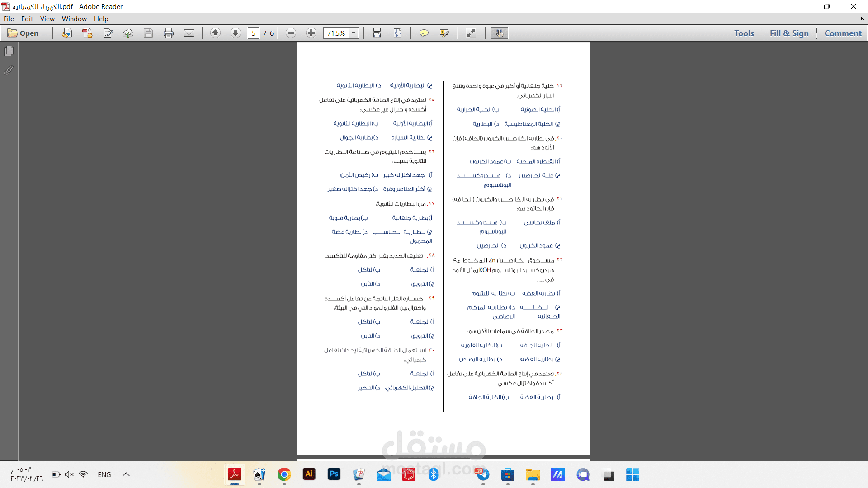Email the document as attachment
Image resolution: width=868 pixels, height=488 pixels.
point(189,33)
